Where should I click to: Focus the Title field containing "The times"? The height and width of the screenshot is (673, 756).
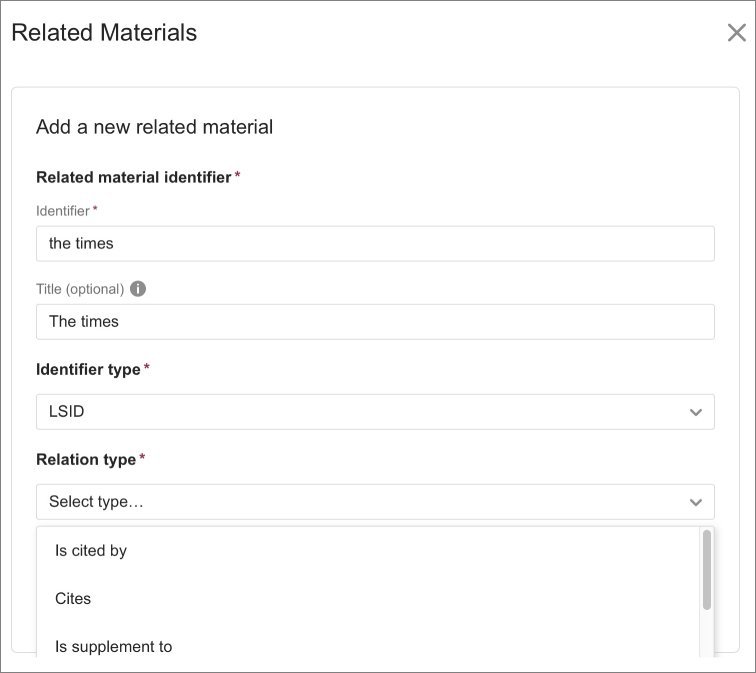375,321
